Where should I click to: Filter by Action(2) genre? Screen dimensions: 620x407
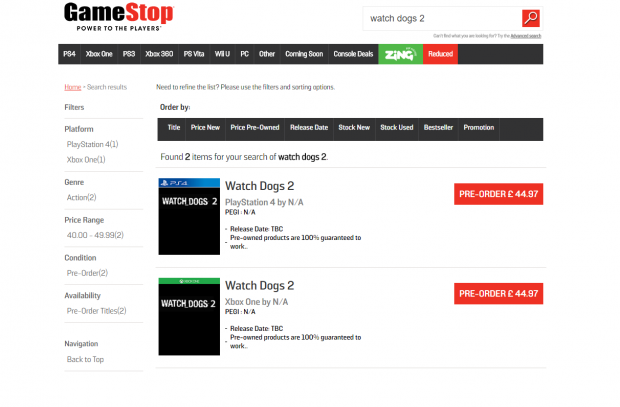pos(81,197)
